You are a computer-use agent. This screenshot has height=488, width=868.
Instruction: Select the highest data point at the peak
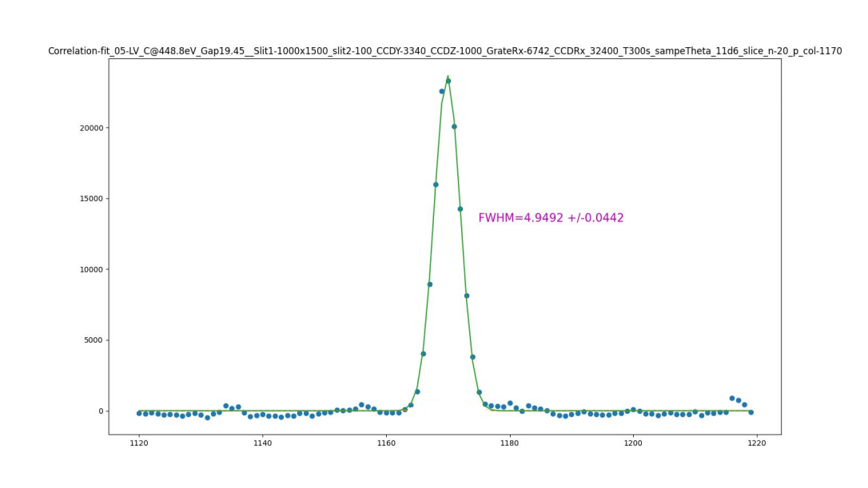pyautogui.click(x=448, y=81)
